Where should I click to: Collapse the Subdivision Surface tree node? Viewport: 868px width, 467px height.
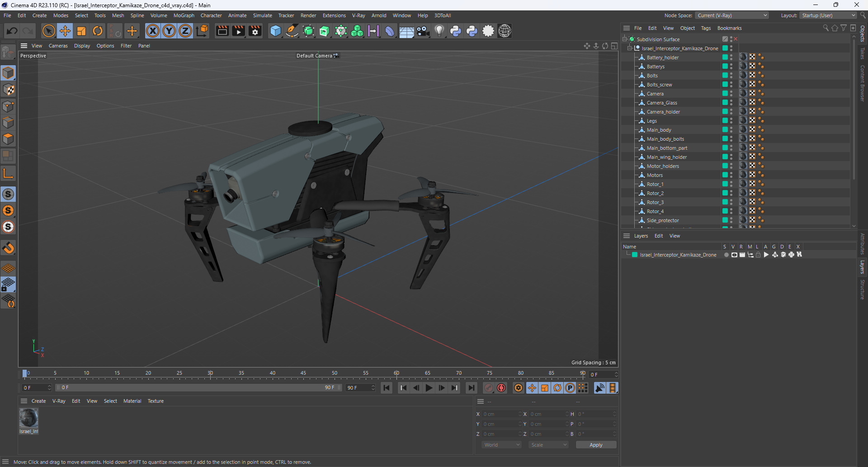(x=625, y=39)
